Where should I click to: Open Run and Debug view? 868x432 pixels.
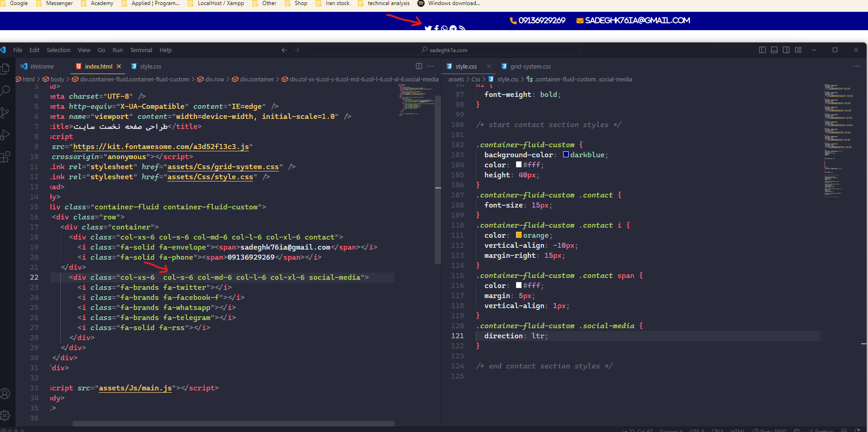[x=5, y=135]
